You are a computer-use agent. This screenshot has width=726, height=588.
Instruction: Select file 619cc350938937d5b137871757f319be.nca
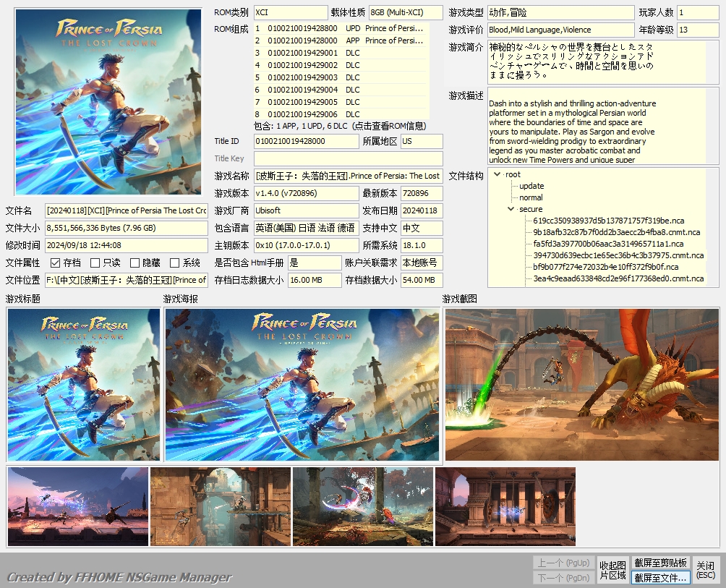tap(608, 221)
